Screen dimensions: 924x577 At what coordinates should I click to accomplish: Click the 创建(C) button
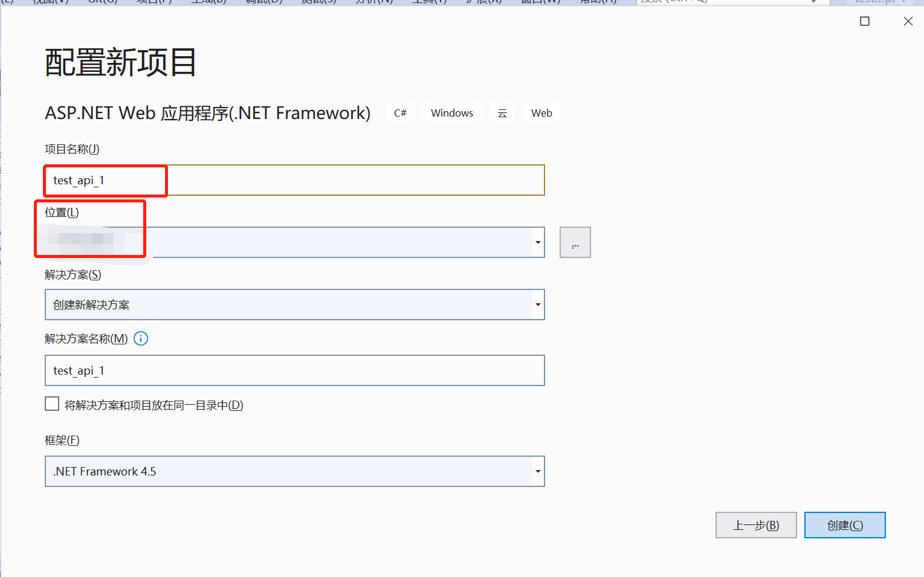tap(844, 525)
